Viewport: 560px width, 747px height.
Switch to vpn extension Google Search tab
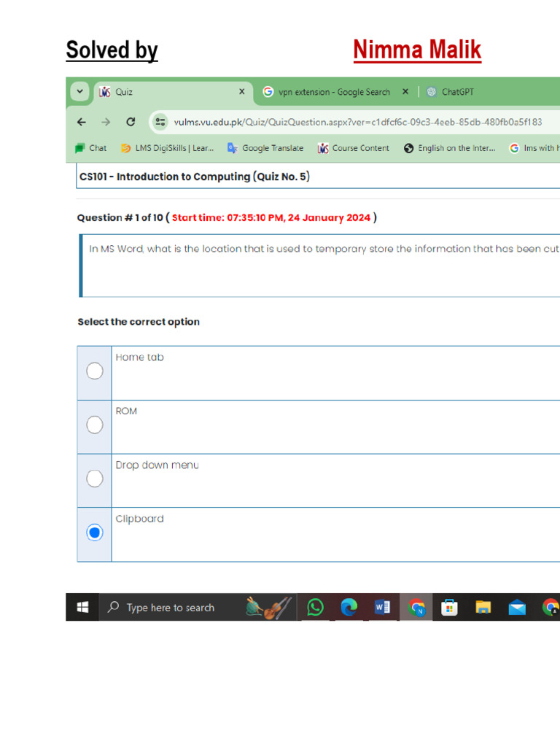click(x=333, y=92)
